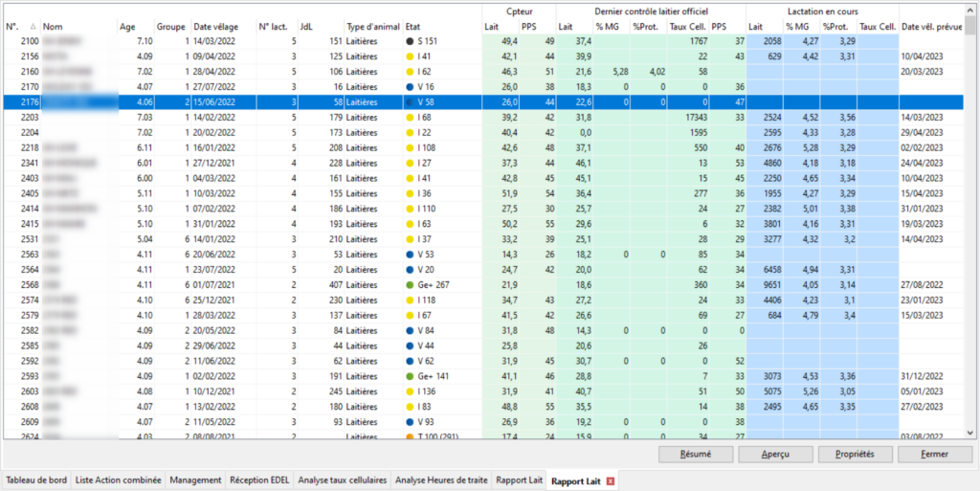Close the active Rapport Lait tab
Screen dimensions: 980x491
click(611, 480)
